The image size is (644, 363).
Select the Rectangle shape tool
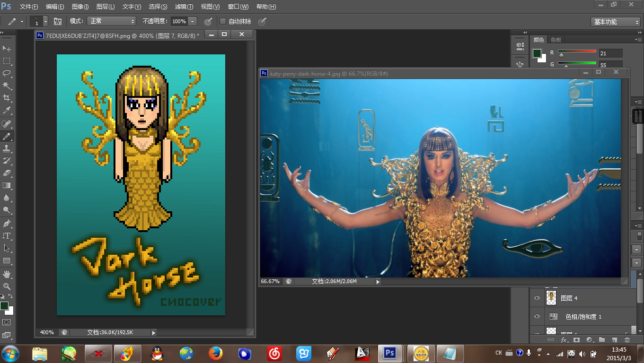click(7, 260)
